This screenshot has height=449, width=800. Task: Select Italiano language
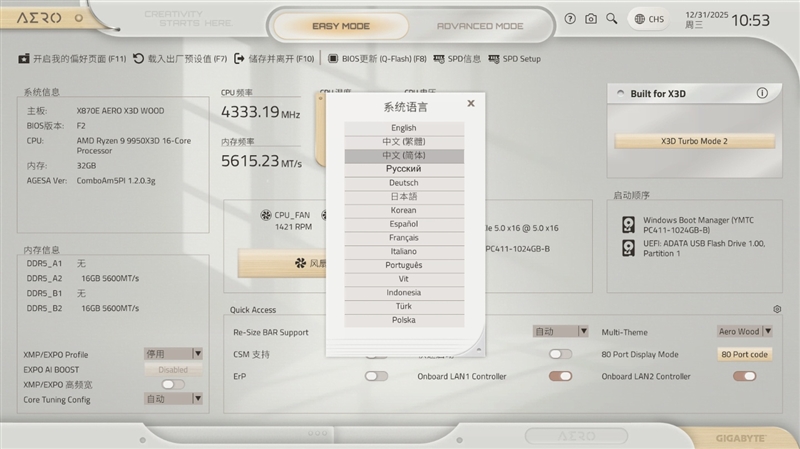point(404,252)
